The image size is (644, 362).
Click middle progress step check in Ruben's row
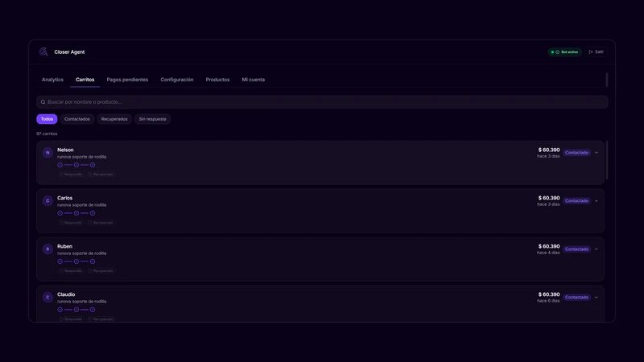(76, 261)
